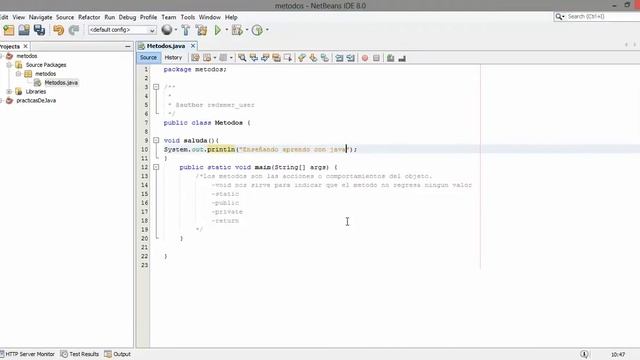Click red Start Macro Recording icon
This screenshot has height=360, width=640.
364,58
